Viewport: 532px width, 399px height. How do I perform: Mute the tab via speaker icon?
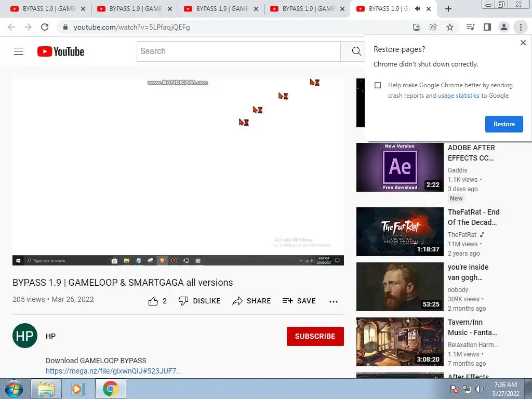tap(417, 9)
